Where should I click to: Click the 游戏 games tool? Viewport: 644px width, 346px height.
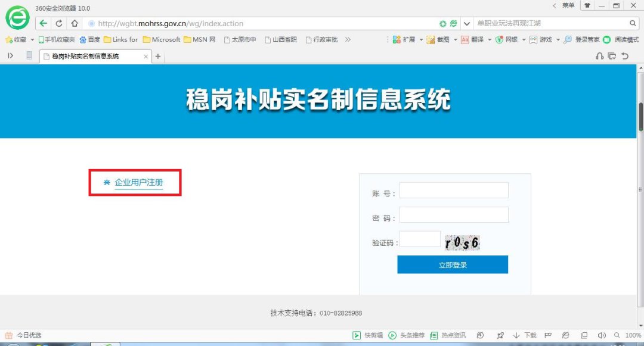(x=540, y=40)
